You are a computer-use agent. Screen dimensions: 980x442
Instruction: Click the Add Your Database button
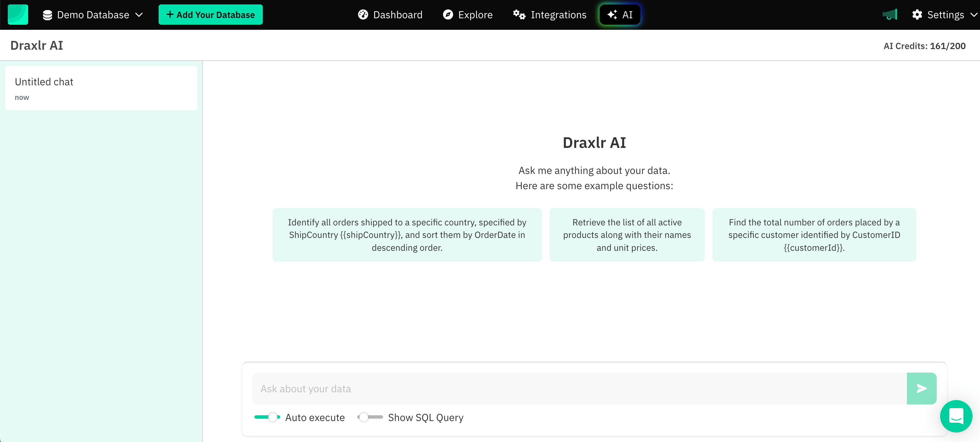point(210,15)
